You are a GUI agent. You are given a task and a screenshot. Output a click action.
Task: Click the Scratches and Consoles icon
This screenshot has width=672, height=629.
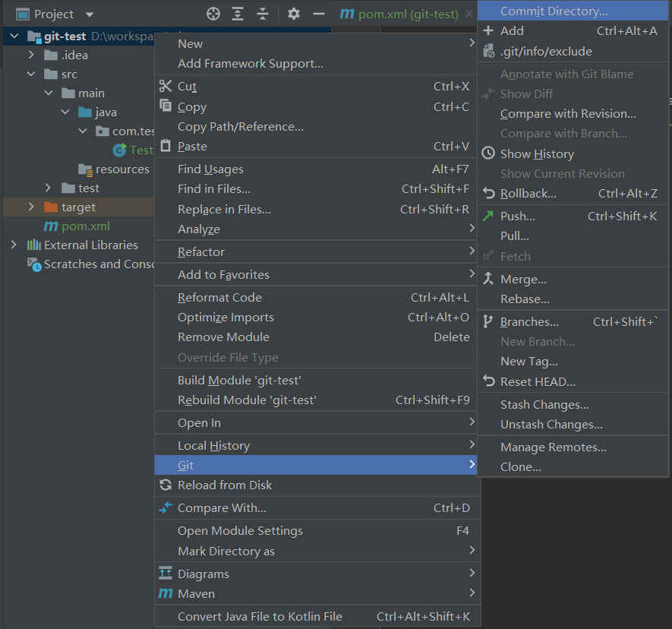tap(34, 264)
